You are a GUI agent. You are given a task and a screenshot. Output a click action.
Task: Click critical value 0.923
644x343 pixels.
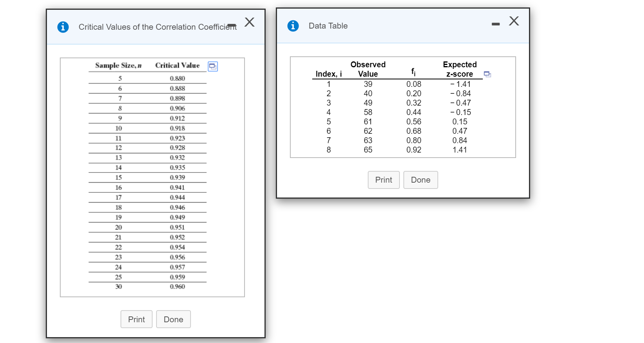pyautogui.click(x=177, y=138)
